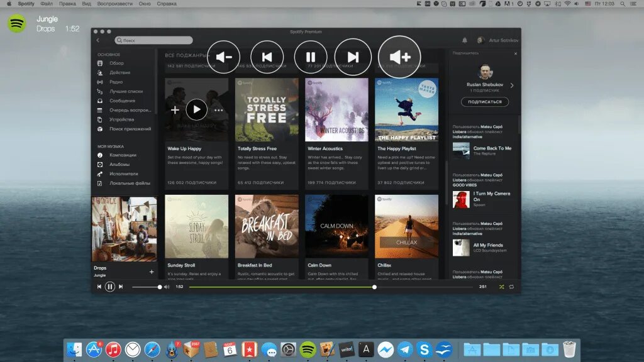Open the play queue sidebar item
644x362 pixels.
[130, 110]
